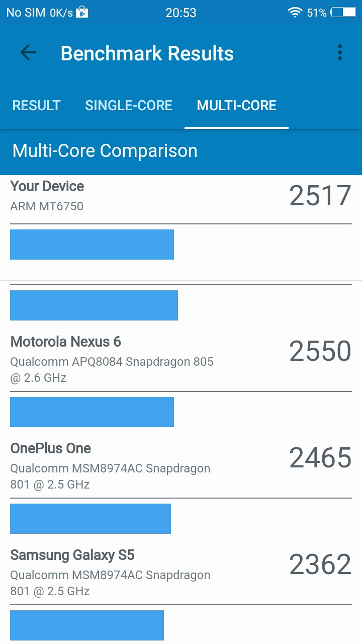Tap the back arrow icon

[x=28, y=53]
